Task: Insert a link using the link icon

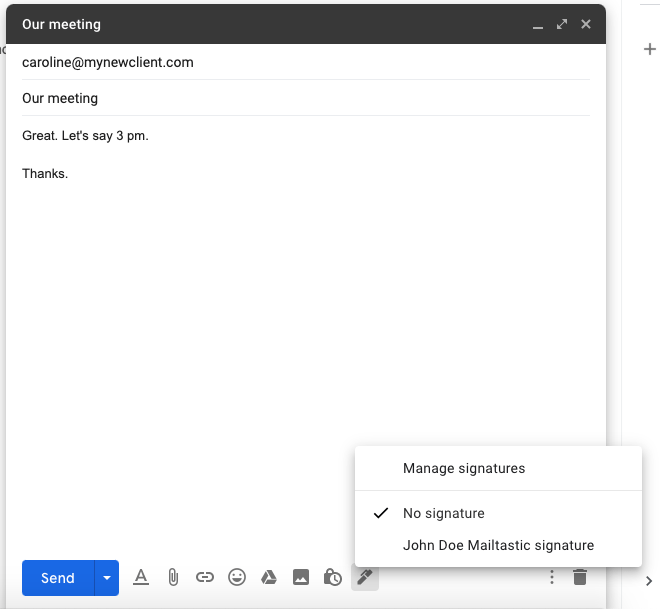Action: click(205, 577)
